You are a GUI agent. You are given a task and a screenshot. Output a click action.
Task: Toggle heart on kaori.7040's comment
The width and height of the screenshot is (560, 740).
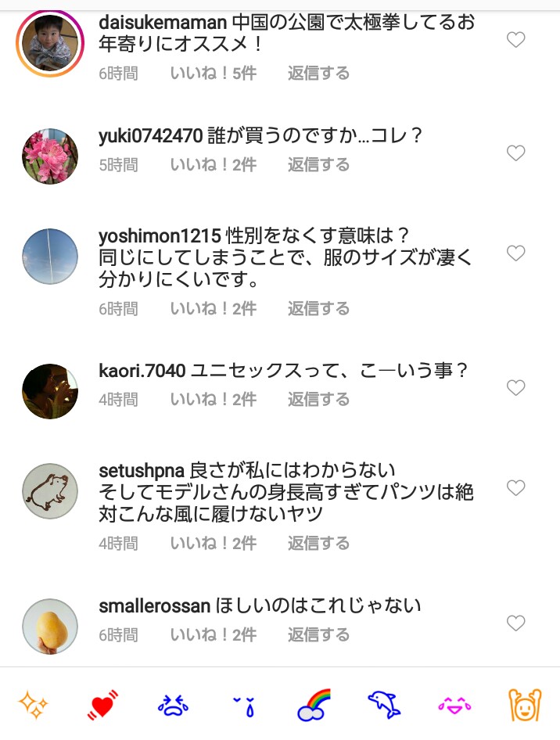pos(515,387)
